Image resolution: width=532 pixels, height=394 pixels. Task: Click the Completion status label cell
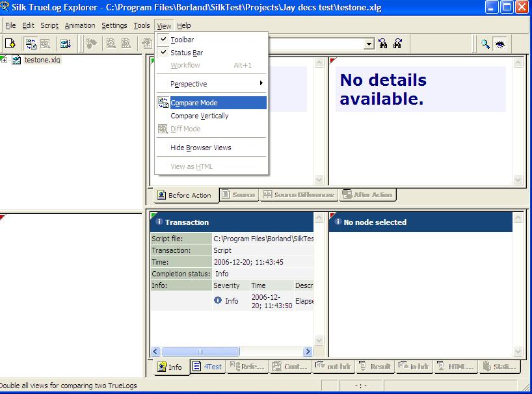pyautogui.click(x=181, y=274)
